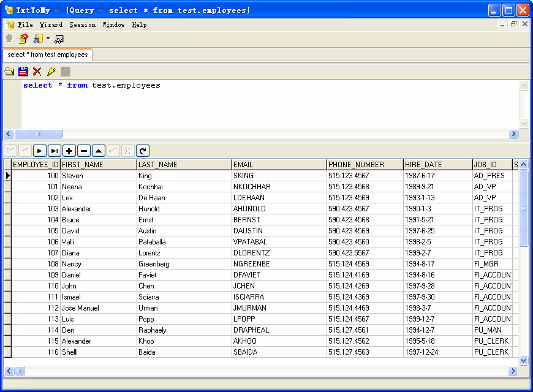Select the email cell LDEHAAN

279,198
